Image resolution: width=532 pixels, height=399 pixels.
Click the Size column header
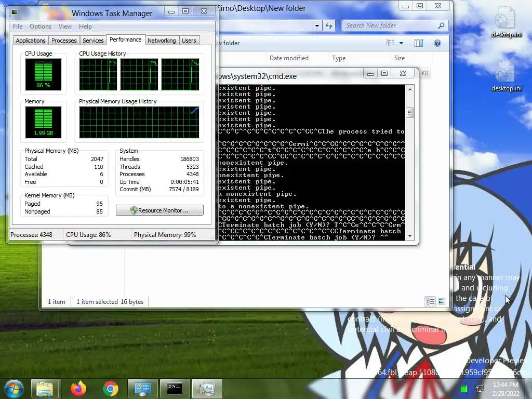pyautogui.click(x=400, y=58)
